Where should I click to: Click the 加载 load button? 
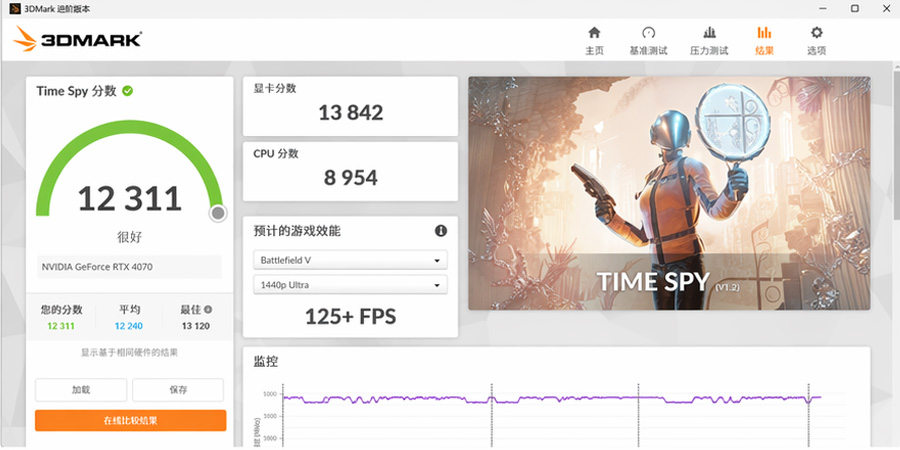[81, 390]
